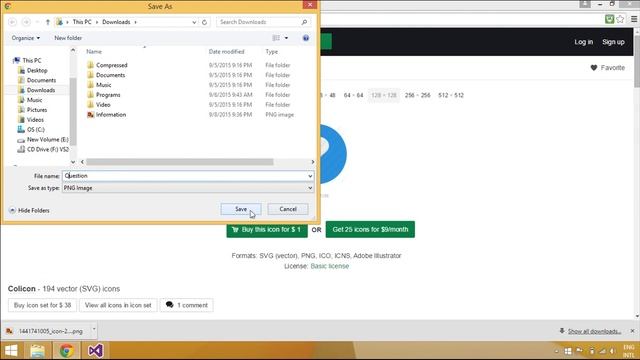Click Get 25 icons for $9/month
The width and height of the screenshot is (640, 360).
370,229
